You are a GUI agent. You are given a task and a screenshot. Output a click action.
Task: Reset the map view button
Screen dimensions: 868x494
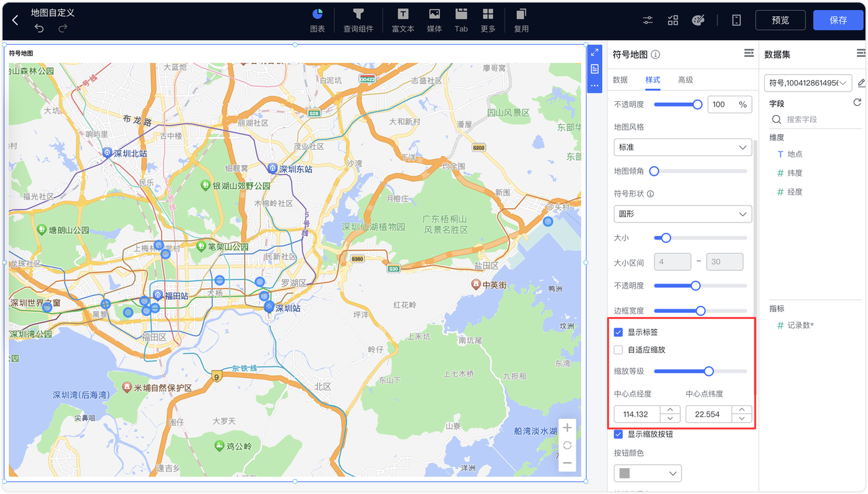pos(568,445)
